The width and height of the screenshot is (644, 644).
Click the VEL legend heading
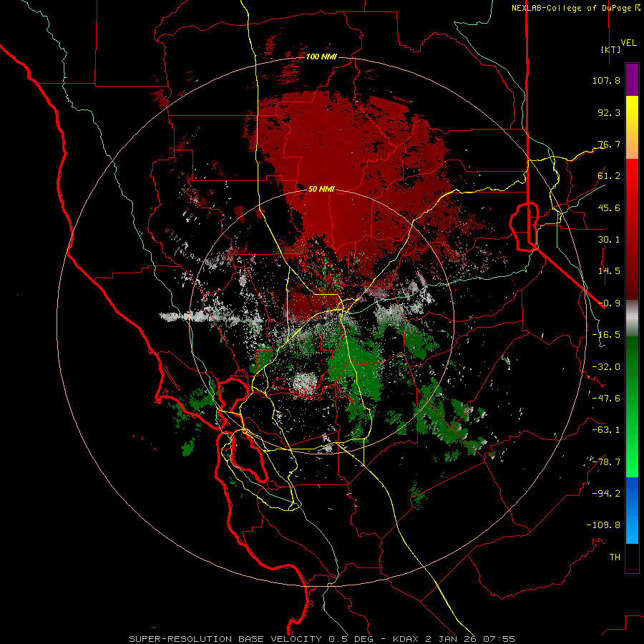[x=628, y=42]
